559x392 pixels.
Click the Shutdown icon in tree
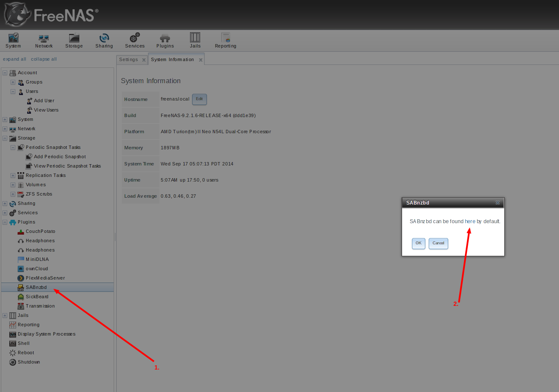(13, 362)
